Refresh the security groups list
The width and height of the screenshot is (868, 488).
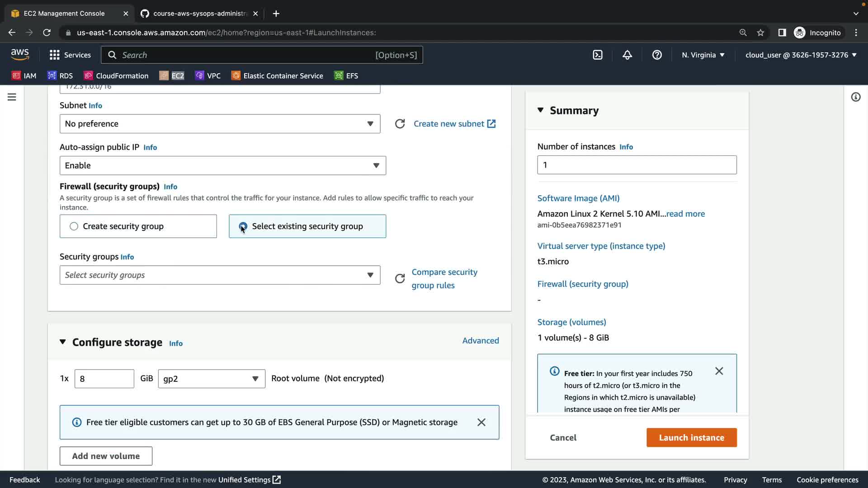[400, 278]
